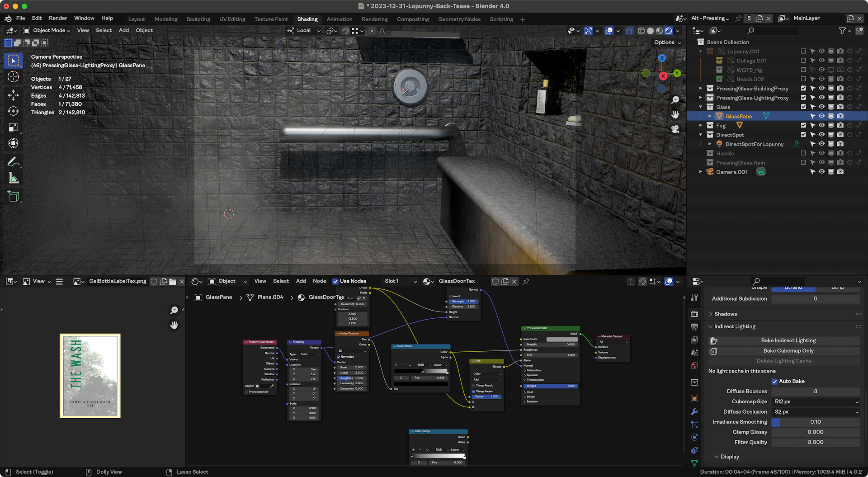The image size is (868, 477).
Task: Select the Move tool
Action: pyautogui.click(x=13, y=94)
